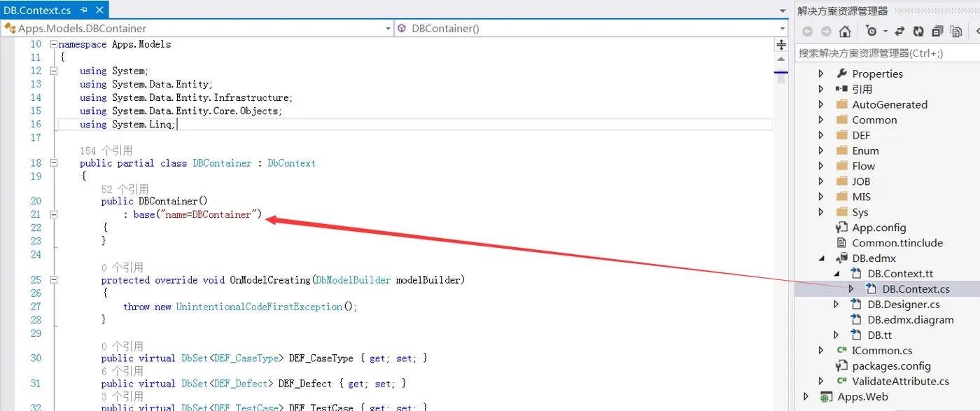The image size is (980, 411).
Task: Click inside the Solution Explorer search box
Action: [x=888, y=53]
